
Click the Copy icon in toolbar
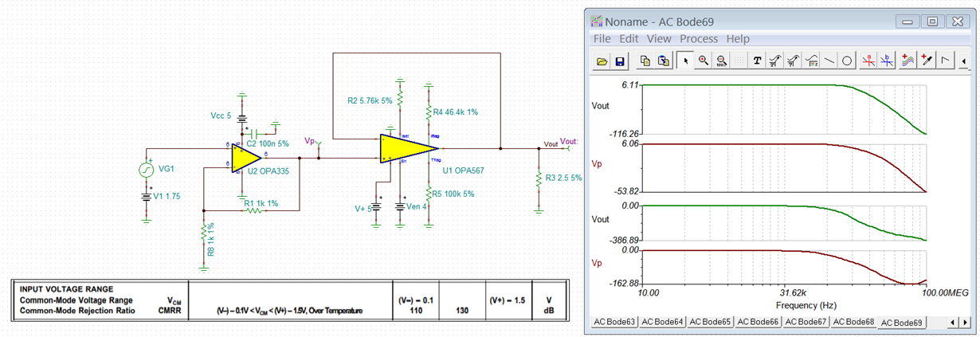coord(645,61)
